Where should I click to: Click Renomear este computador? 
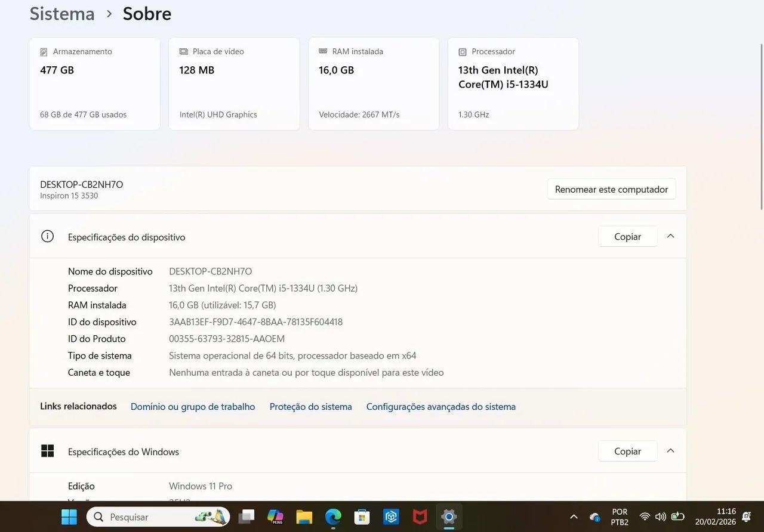611,189
